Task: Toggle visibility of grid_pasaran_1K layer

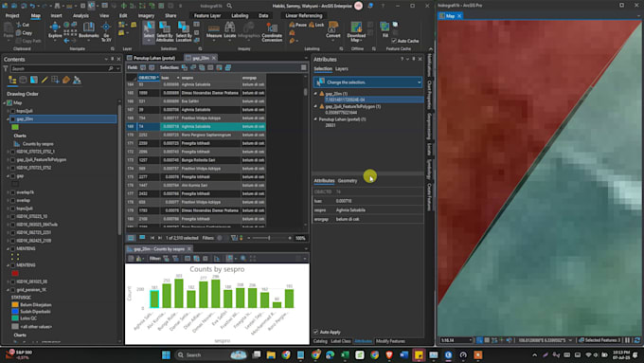Action: point(12,290)
